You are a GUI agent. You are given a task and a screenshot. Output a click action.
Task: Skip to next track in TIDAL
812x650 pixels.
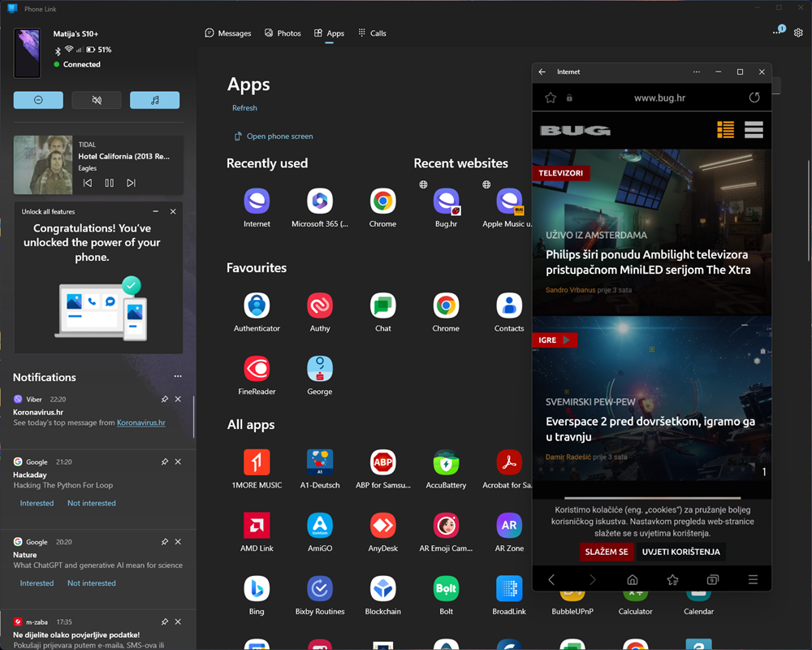131,183
